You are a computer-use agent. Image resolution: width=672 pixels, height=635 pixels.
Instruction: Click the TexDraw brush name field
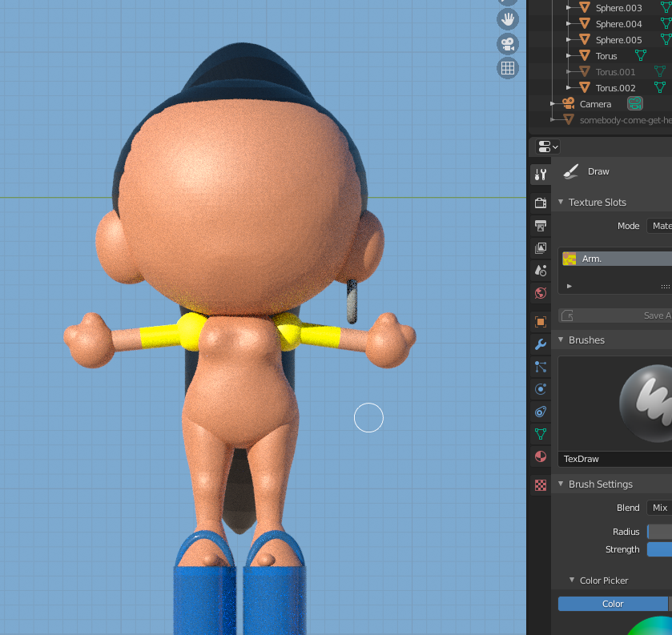pos(615,459)
